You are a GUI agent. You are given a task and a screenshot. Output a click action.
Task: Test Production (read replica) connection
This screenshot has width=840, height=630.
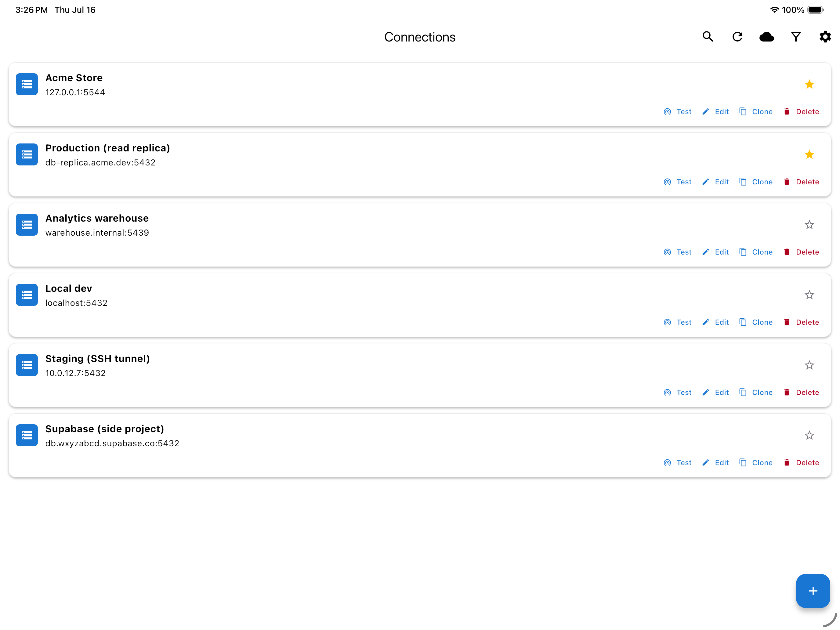(678, 182)
